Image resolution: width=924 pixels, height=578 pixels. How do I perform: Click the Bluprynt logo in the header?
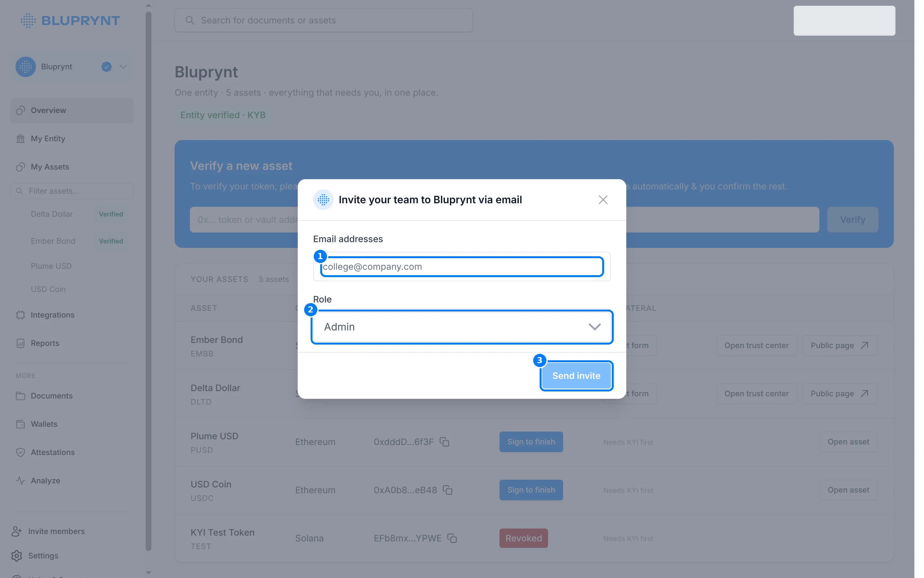(x=70, y=20)
